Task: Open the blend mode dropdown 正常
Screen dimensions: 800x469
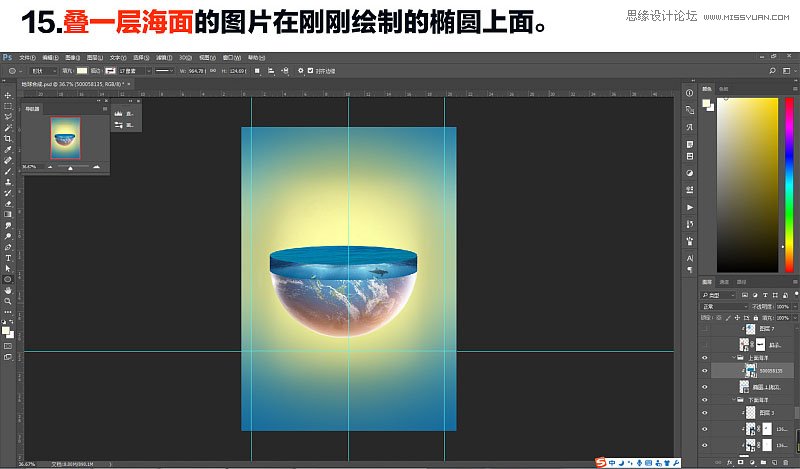Action: coord(723,306)
